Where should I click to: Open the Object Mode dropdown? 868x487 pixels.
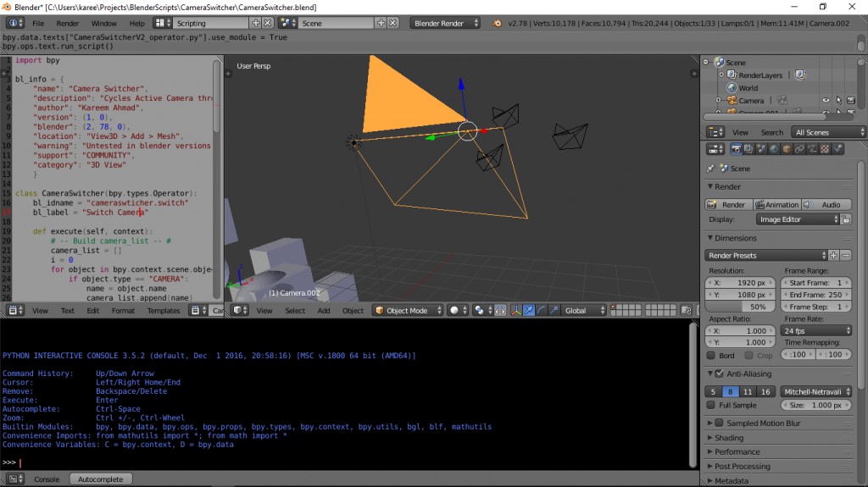click(409, 311)
